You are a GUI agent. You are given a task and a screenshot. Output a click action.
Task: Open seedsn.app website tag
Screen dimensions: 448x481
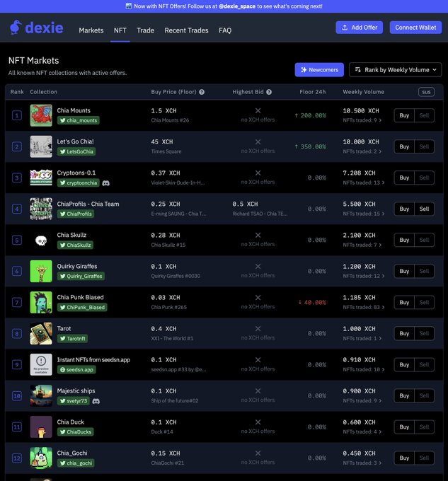tap(76, 370)
